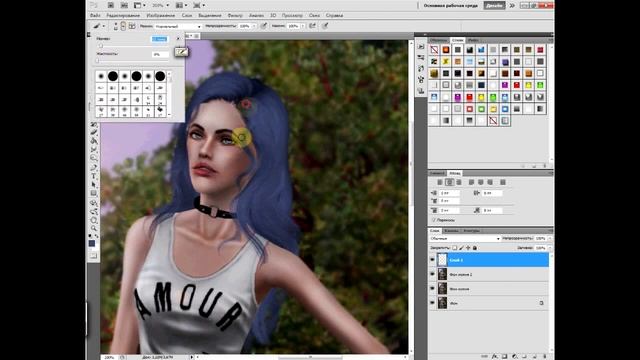Switch to the Каналы tab
Screen dimensions: 640x360
(451, 231)
